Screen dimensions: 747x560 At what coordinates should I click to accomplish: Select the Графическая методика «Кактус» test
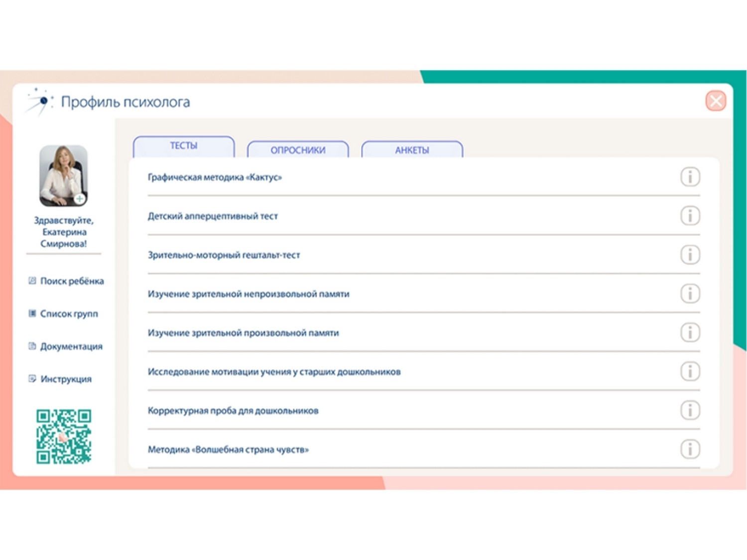click(215, 177)
